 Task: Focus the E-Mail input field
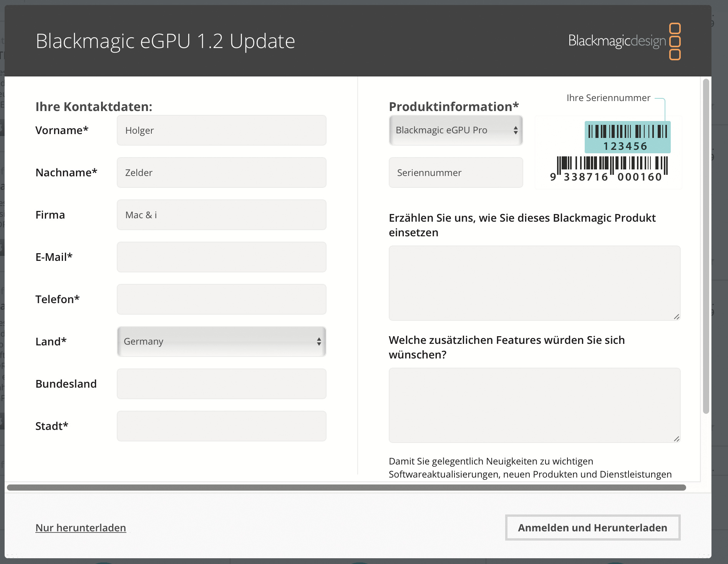click(x=222, y=257)
